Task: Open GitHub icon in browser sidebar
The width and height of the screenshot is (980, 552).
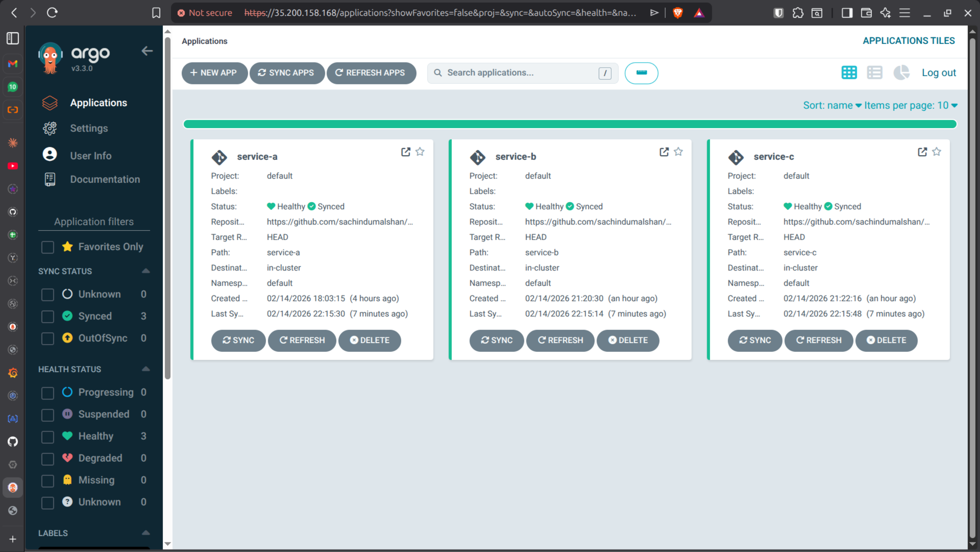Action: pos(12,442)
